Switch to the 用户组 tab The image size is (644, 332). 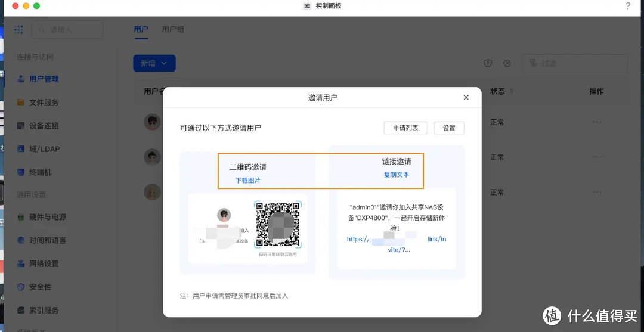coord(173,29)
